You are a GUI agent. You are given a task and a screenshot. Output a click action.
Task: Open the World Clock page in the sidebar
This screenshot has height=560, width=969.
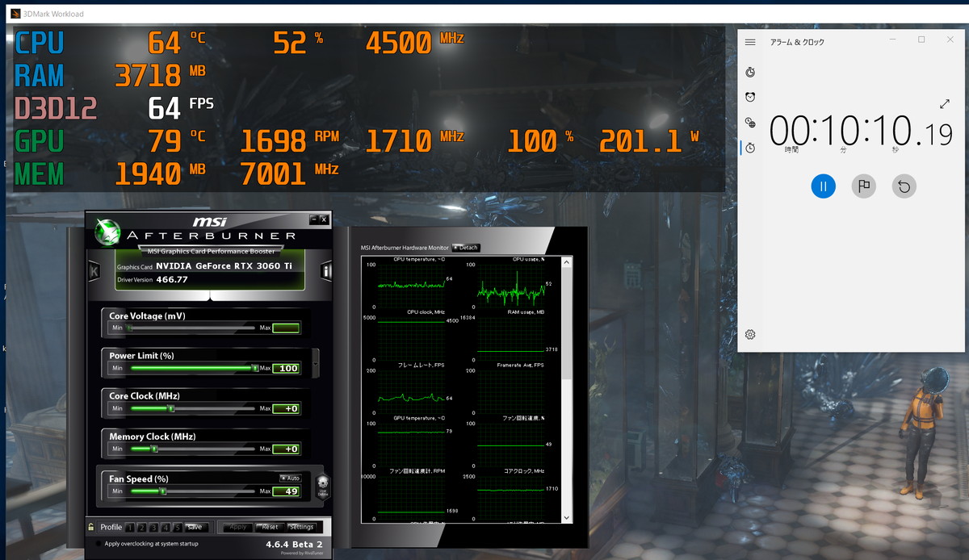pos(750,123)
